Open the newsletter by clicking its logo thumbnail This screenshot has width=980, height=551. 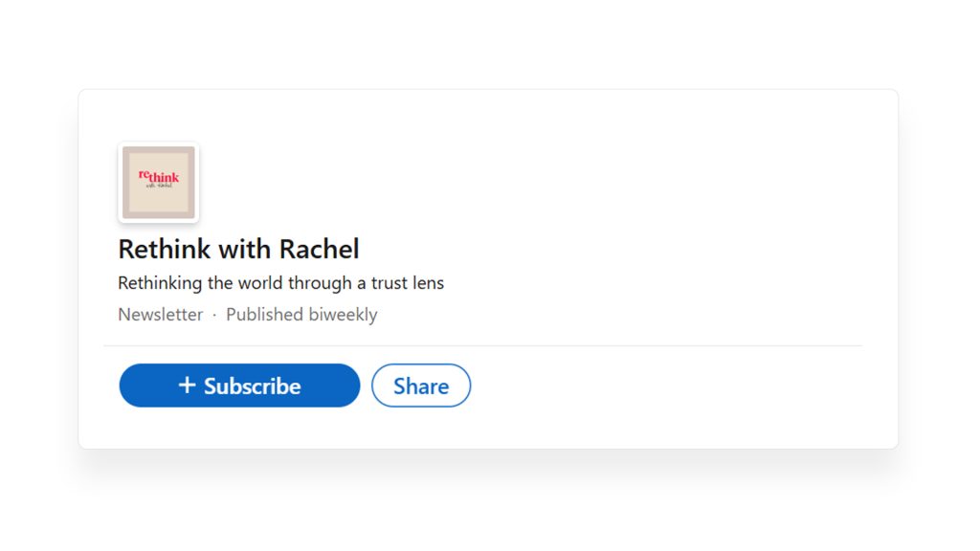pos(158,182)
